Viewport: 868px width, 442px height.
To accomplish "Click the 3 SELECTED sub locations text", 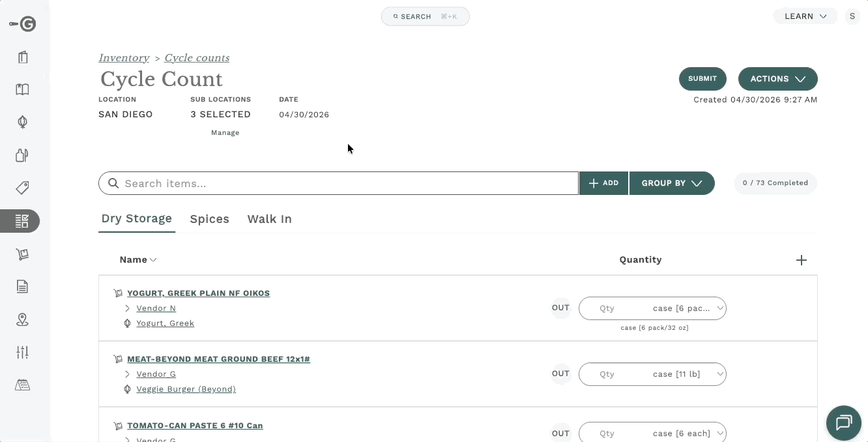I will click(x=220, y=114).
